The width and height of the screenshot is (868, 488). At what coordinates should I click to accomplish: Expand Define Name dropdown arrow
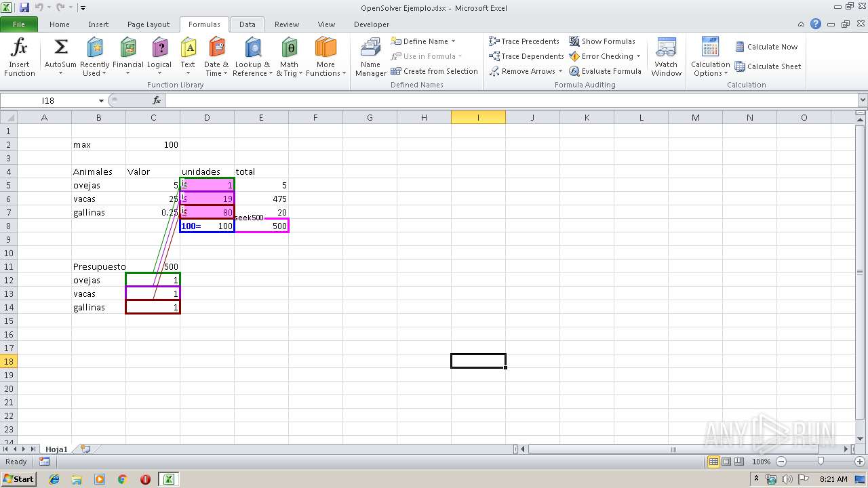[453, 41]
